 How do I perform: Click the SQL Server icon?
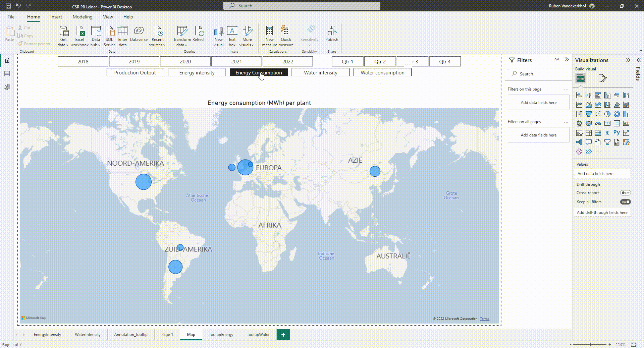tap(109, 31)
